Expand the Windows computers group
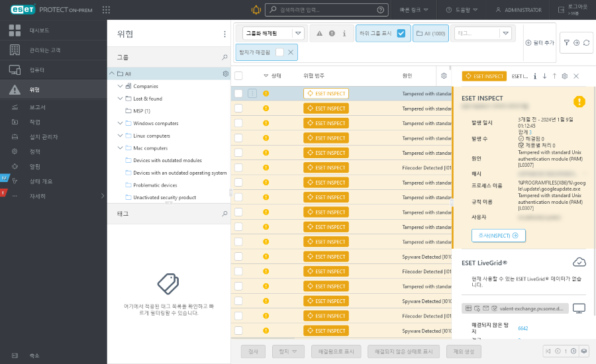Image resolution: width=596 pixels, height=364 pixels. (120, 123)
